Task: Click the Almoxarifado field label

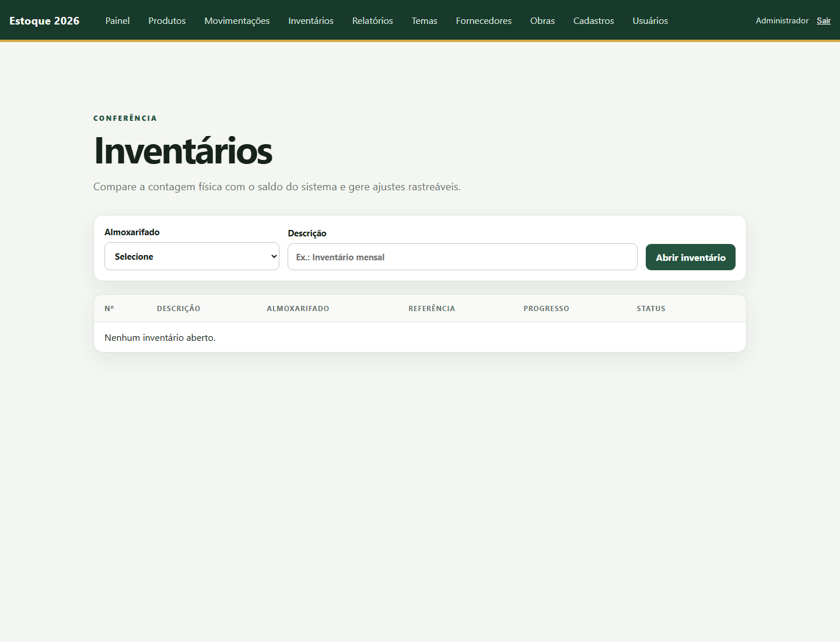Action: tap(132, 232)
